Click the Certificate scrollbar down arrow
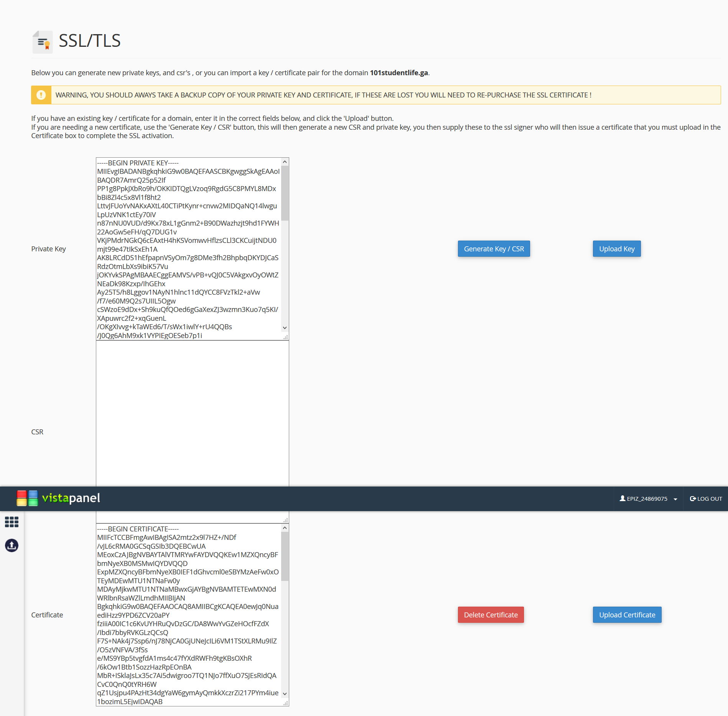This screenshot has width=728, height=716. pyautogui.click(x=285, y=694)
